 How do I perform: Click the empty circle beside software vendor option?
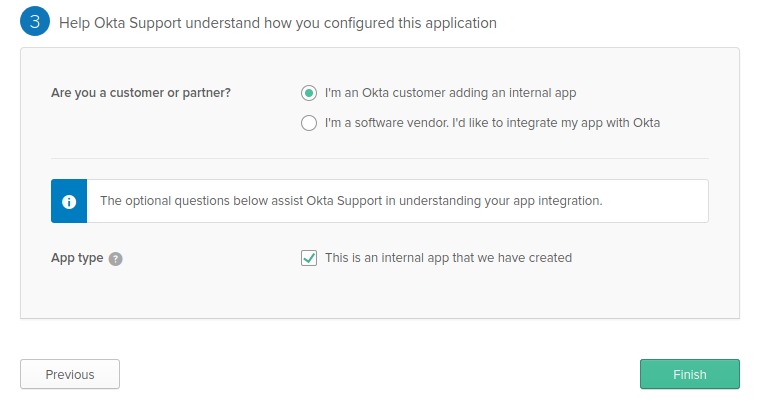pos(309,123)
